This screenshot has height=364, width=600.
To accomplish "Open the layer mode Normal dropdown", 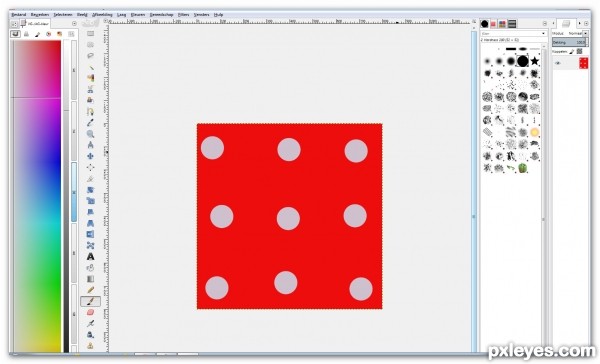I will (578, 34).
